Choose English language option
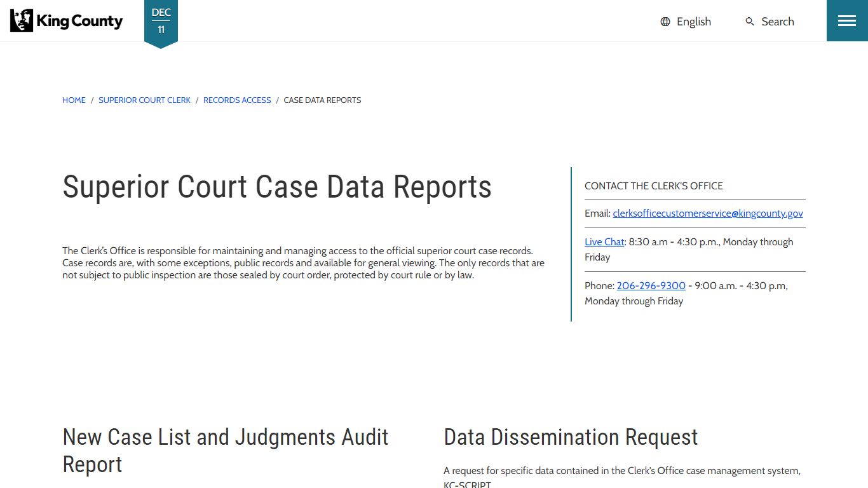This screenshot has height=488, width=868. point(694,22)
